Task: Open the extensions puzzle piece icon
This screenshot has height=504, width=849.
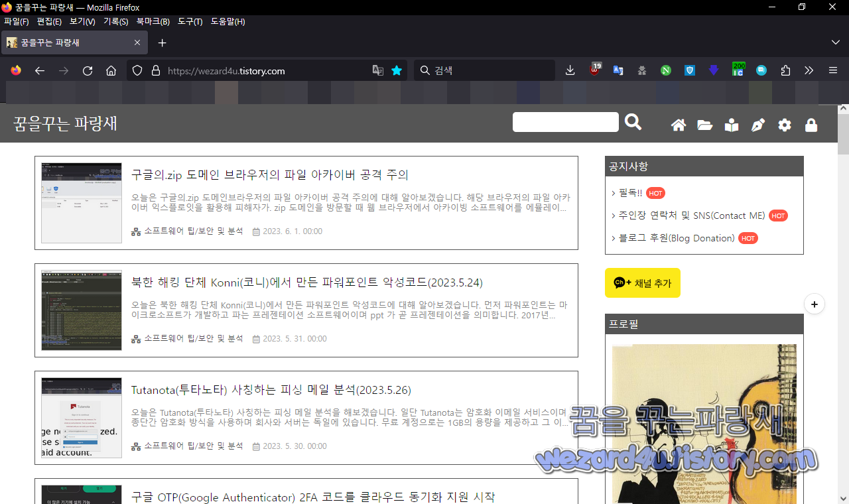Action: coord(785,70)
